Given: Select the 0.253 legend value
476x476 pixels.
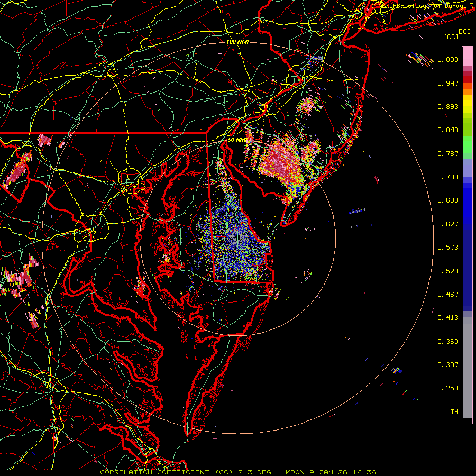Looking at the screenshot, I should click(448, 388).
